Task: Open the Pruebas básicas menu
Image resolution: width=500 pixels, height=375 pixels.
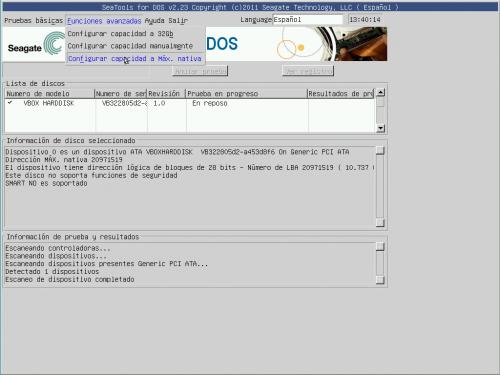Action: click(x=33, y=21)
